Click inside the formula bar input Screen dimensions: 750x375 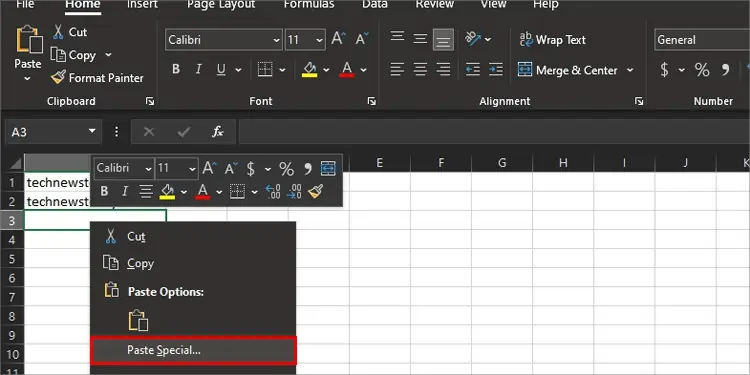(x=494, y=132)
